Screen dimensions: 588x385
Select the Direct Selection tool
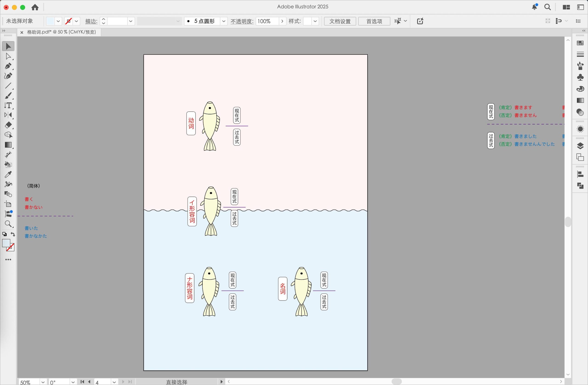[8, 56]
